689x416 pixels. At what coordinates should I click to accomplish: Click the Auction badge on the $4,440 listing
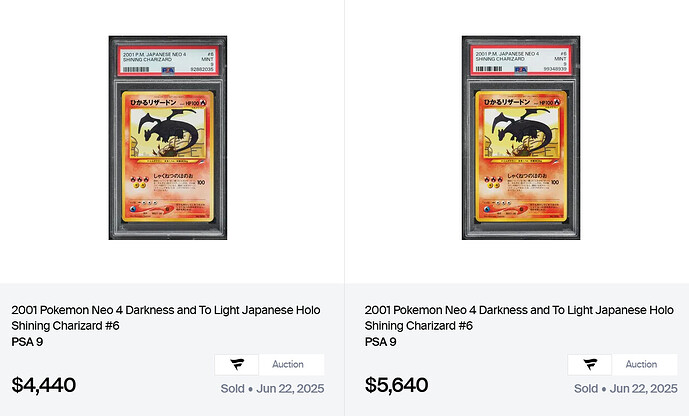click(288, 365)
